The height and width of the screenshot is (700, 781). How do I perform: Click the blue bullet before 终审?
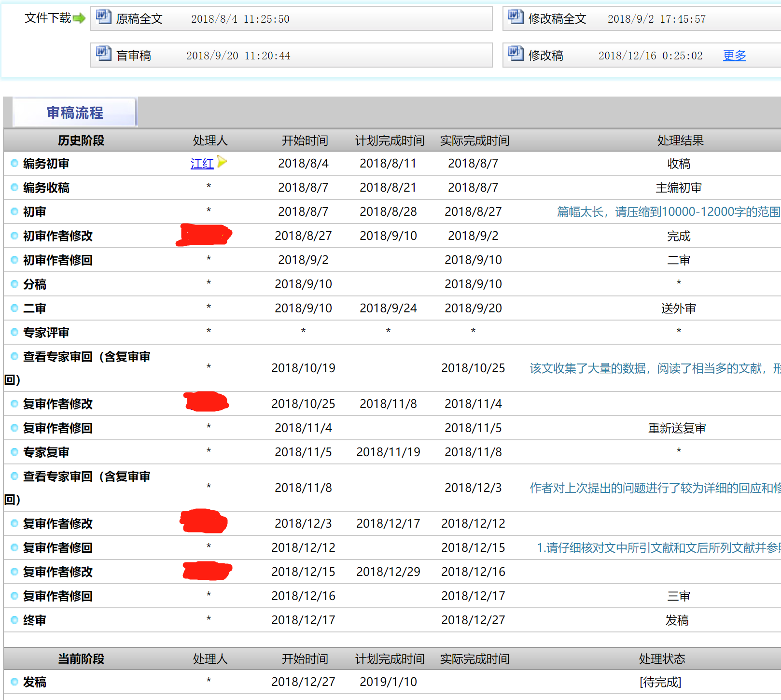point(14,620)
